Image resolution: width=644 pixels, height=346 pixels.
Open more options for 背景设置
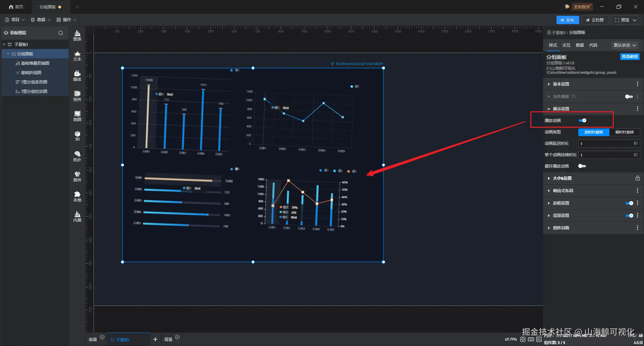point(637,216)
